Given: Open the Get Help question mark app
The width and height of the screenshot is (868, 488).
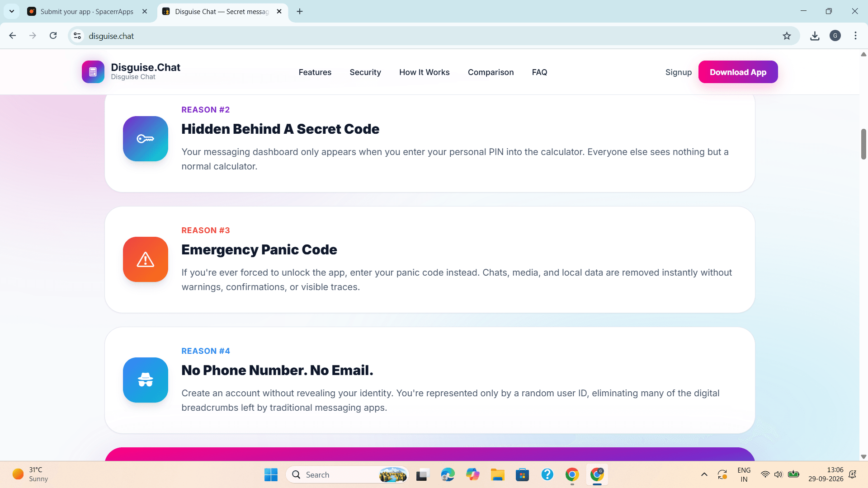Looking at the screenshot, I should pos(547,474).
